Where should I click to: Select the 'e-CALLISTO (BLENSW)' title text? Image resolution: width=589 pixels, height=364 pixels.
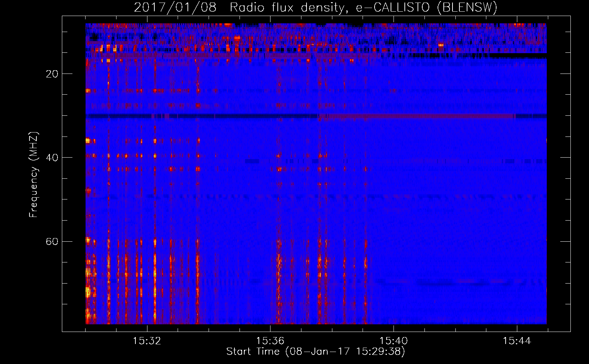(x=426, y=7)
